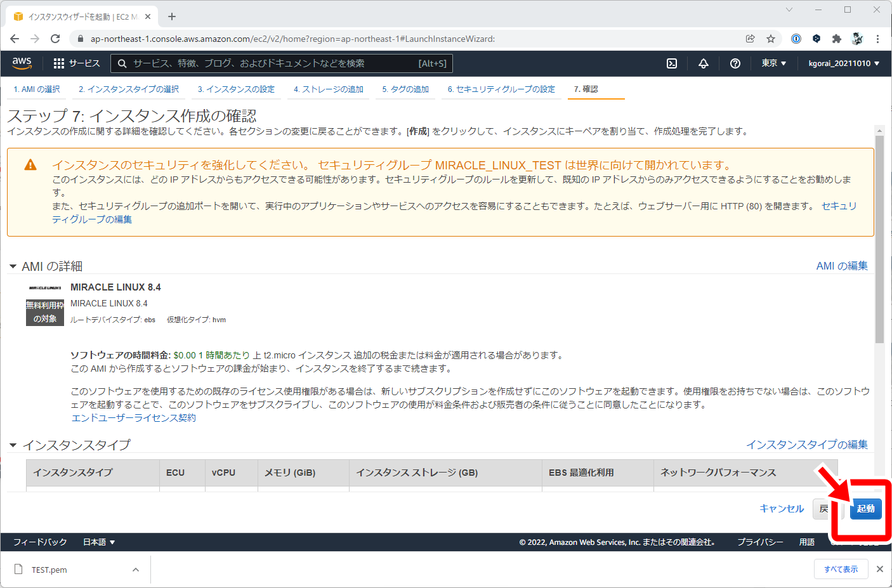Go to step 3 インスタンスの設定

tap(236, 89)
